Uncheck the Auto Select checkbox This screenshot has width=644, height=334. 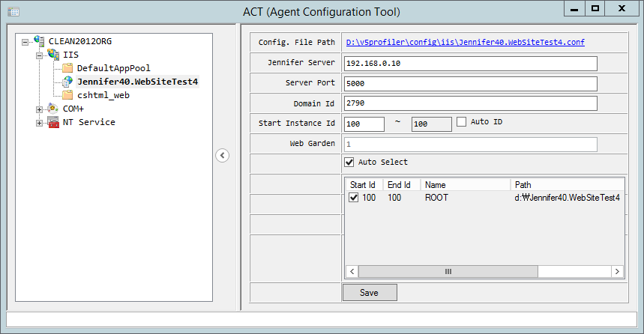[349, 162]
